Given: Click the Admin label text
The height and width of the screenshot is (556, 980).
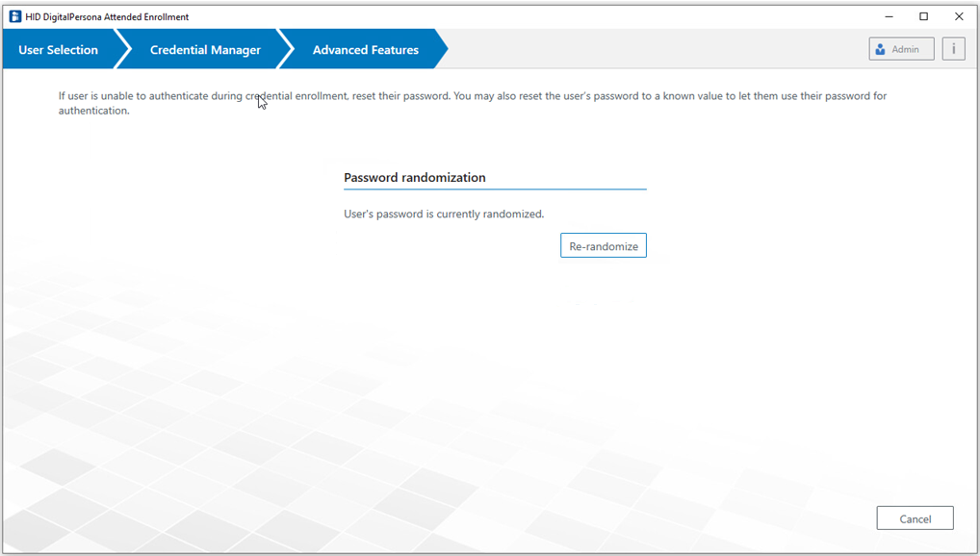Looking at the screenshot, I should click(x=905, y=49).
